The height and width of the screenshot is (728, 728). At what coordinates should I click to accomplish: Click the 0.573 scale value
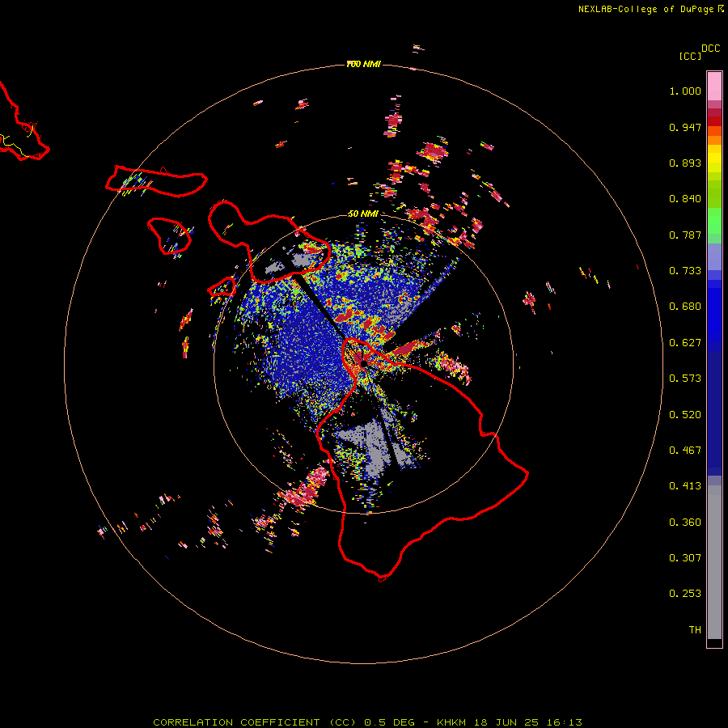(685, 379)
